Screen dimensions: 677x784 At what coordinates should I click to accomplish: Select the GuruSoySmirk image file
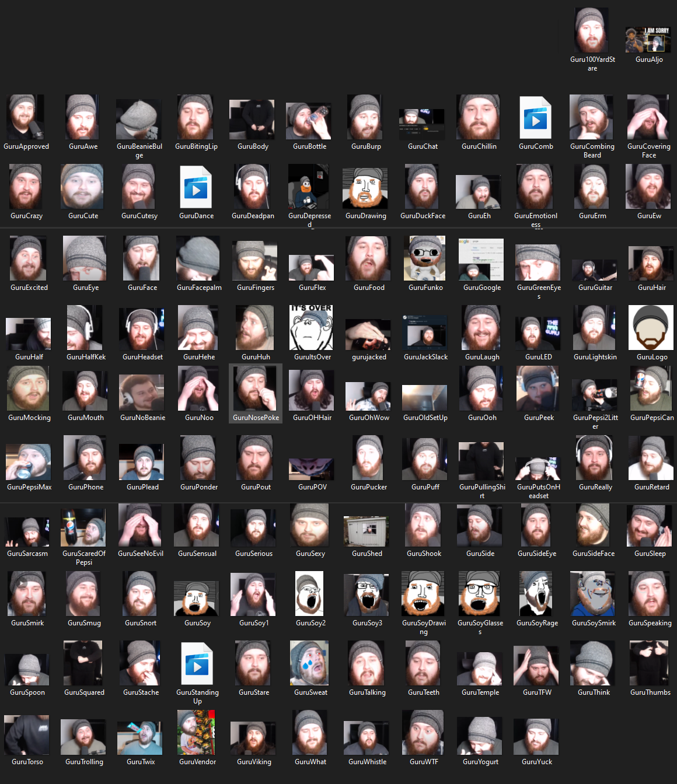pos(593,594)
